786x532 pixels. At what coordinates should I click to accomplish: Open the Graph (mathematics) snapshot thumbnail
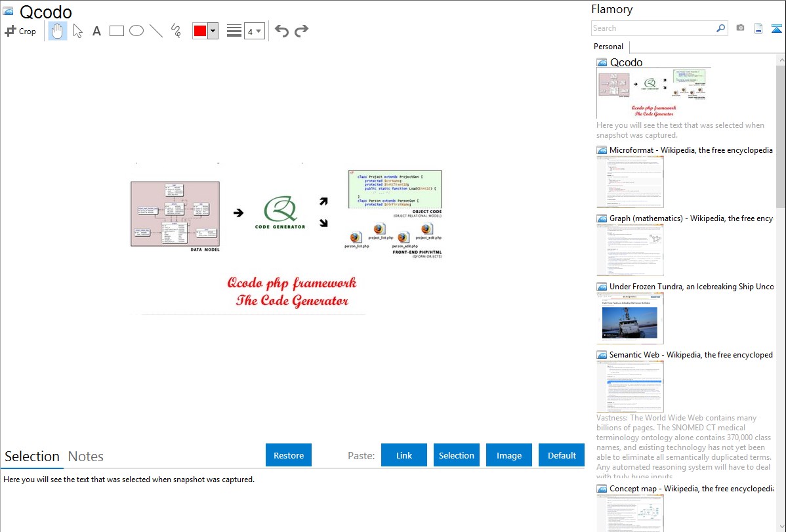tap(630, 250)
